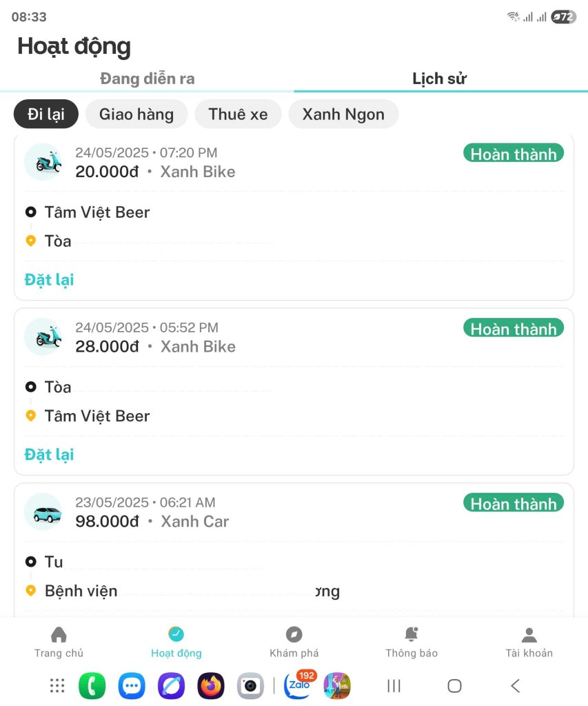Open the phone dialer app
588x706 pixels.
pos(92,686)
